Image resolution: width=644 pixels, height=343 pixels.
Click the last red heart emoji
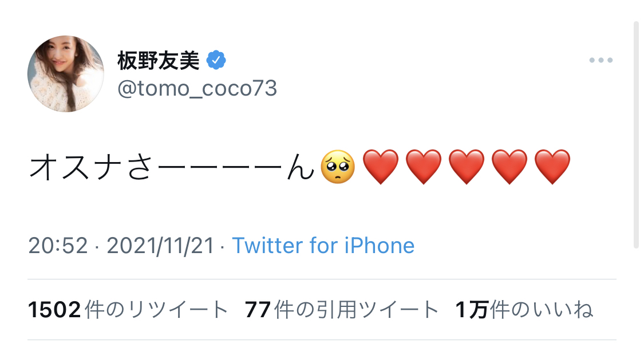point(552,167)
